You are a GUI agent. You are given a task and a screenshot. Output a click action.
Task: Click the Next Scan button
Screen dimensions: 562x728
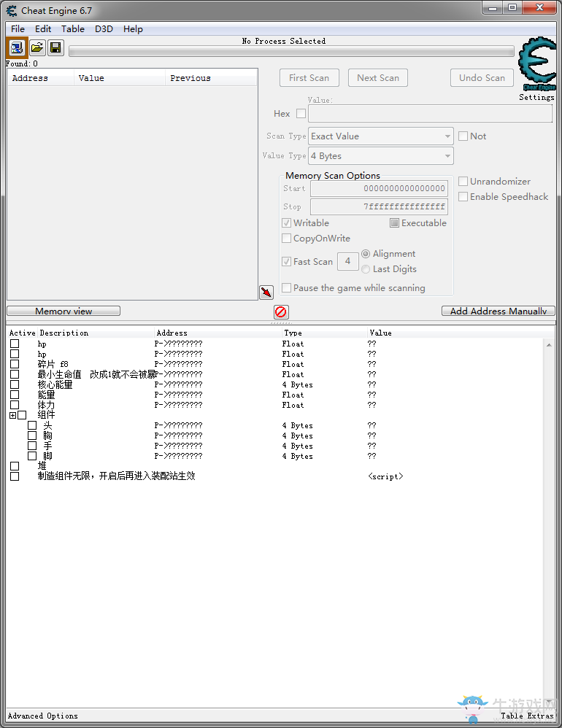click(x=378, y=77)
